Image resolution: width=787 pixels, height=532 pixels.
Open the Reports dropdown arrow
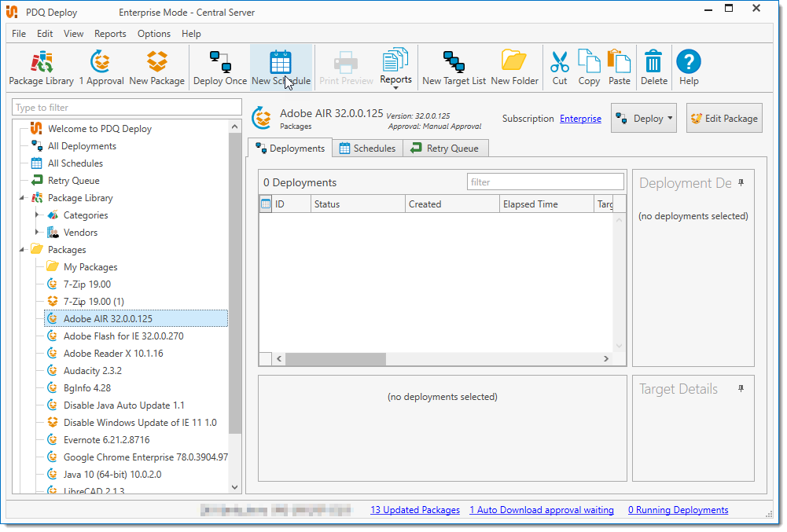(395, 89)
